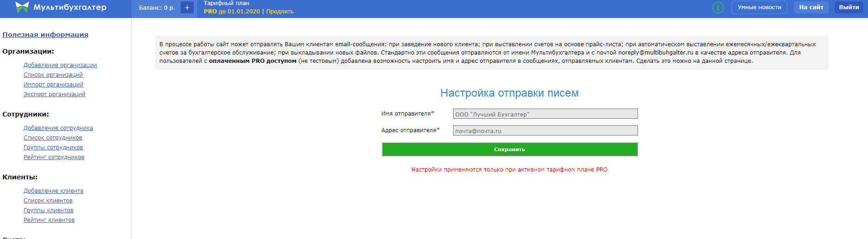The image size is (868, 239).
Task: Open Добавление сотрудника page
Action: (58, 128)
